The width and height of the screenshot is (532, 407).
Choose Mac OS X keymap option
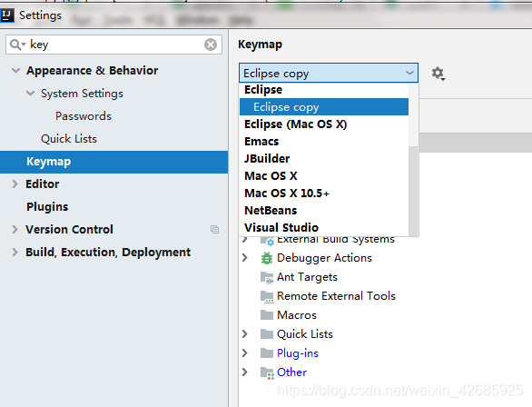tap(324, 176)
